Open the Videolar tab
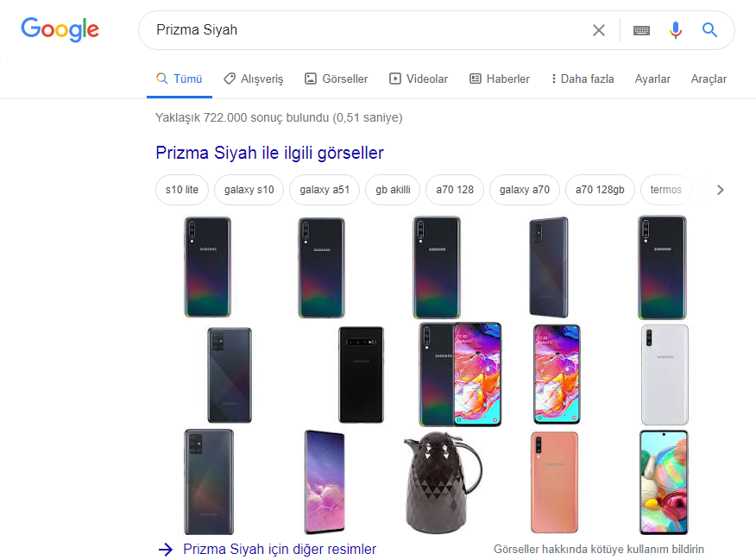The image size is (756, 560). coord(419,79)
